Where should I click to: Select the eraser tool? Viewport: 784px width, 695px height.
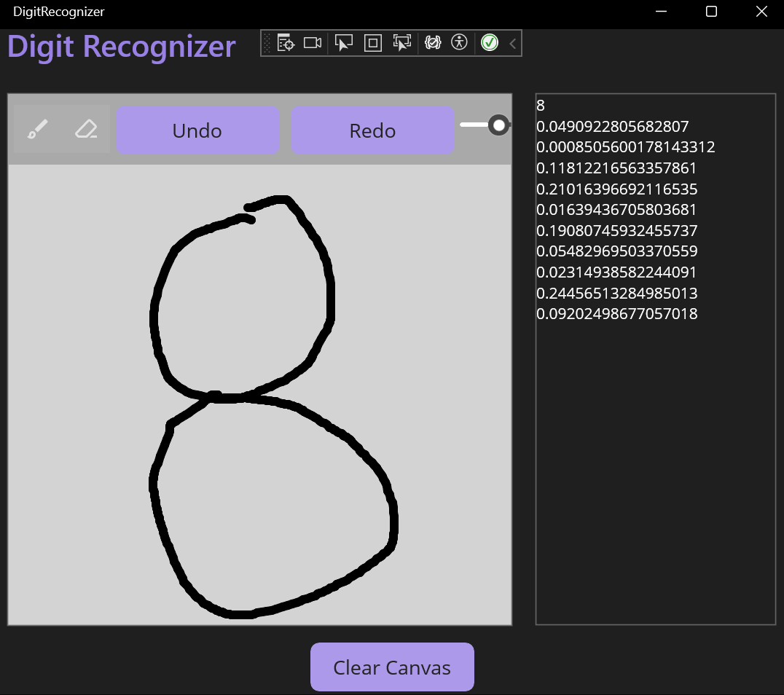pyautogui.click(x=86, y=129)
